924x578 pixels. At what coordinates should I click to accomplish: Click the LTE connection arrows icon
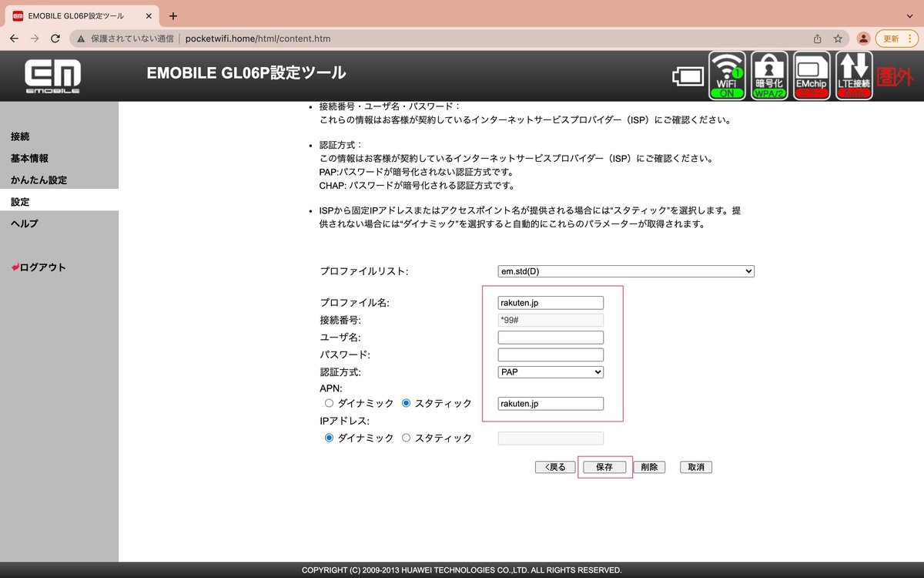pyautogui.click(x=854, y=76)
